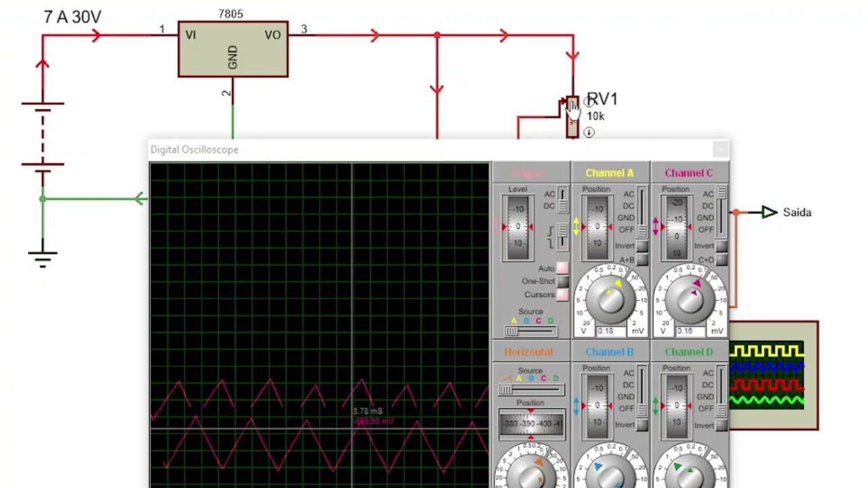Click Channel C coupling mode slider
868x488 pixels.
[721, 212]
